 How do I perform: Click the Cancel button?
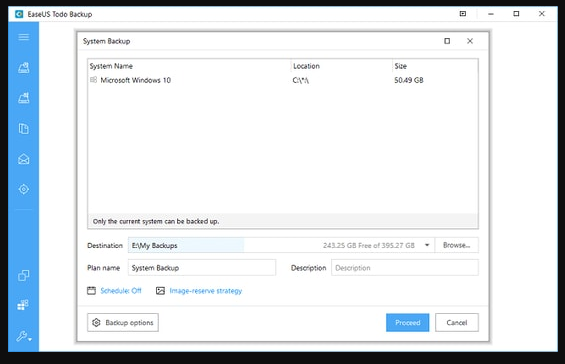457,323
